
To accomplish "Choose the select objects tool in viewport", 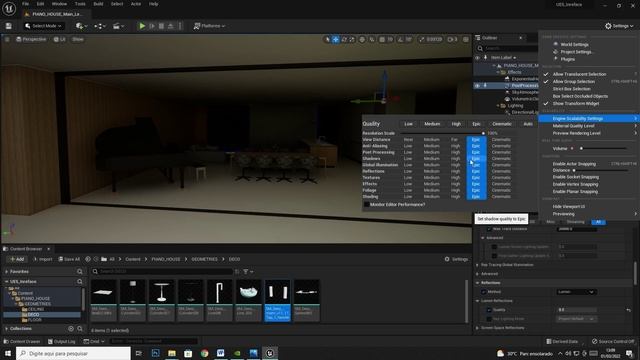I will click(x=327, y=40).
